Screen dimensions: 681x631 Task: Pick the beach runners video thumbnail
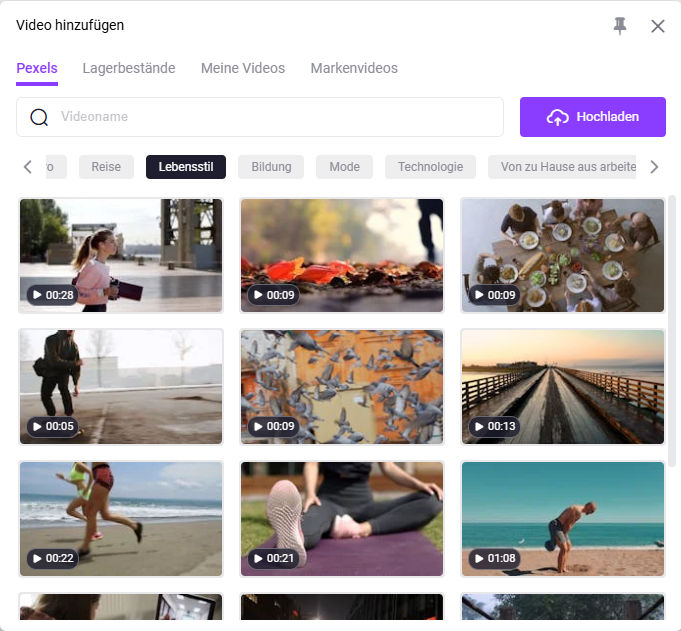pyautogui.click(x=121, y=519)
